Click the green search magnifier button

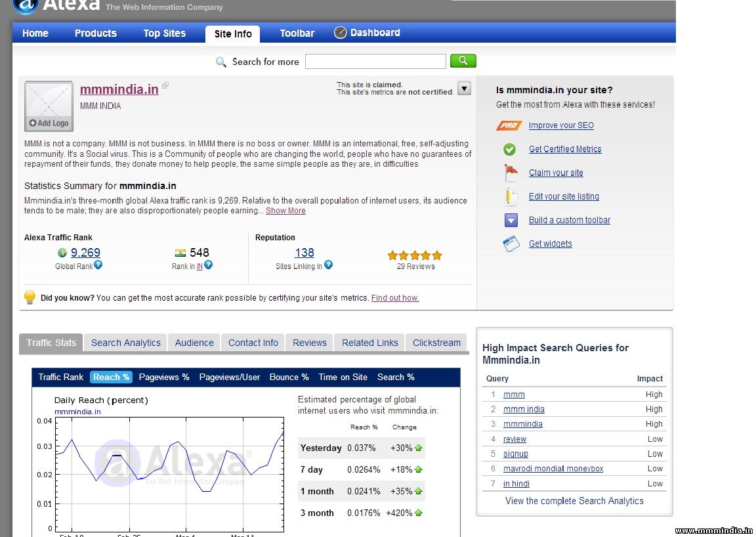tap(463, 61)
